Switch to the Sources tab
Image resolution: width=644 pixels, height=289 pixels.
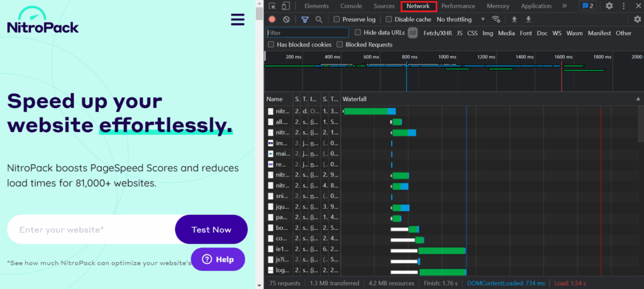pyautogui.click(x=384, y=6)
